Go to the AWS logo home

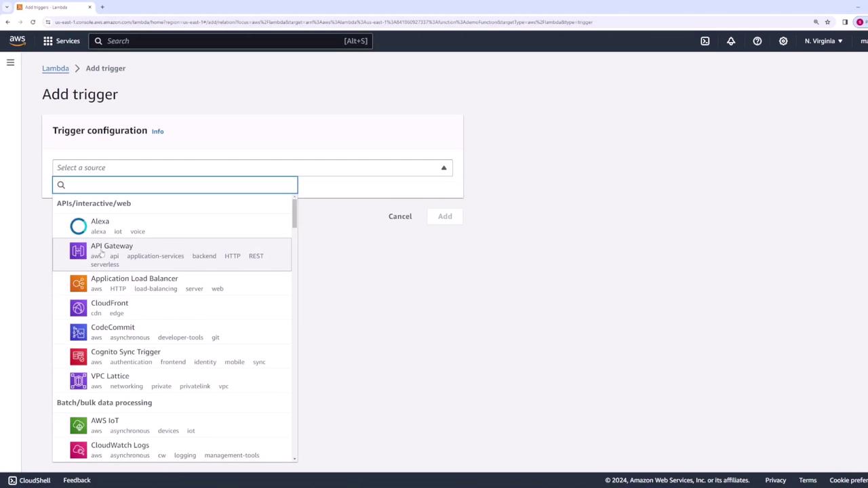pyautogui.click(x=17, y=41)
